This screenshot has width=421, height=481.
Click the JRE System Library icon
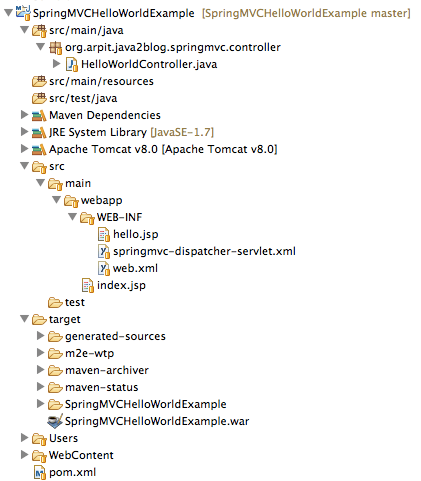tap(39, 132)
